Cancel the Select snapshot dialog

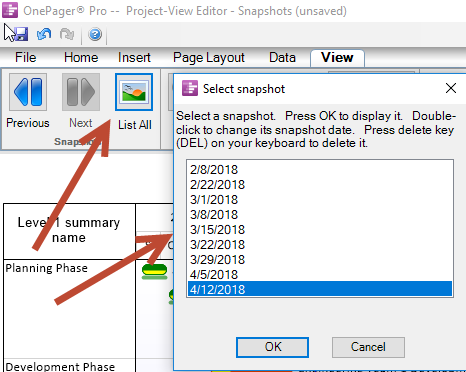368,347
